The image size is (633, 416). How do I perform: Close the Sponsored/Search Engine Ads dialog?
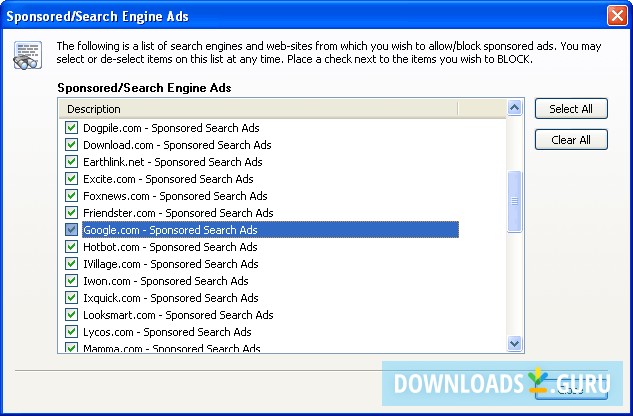point(617,16)
